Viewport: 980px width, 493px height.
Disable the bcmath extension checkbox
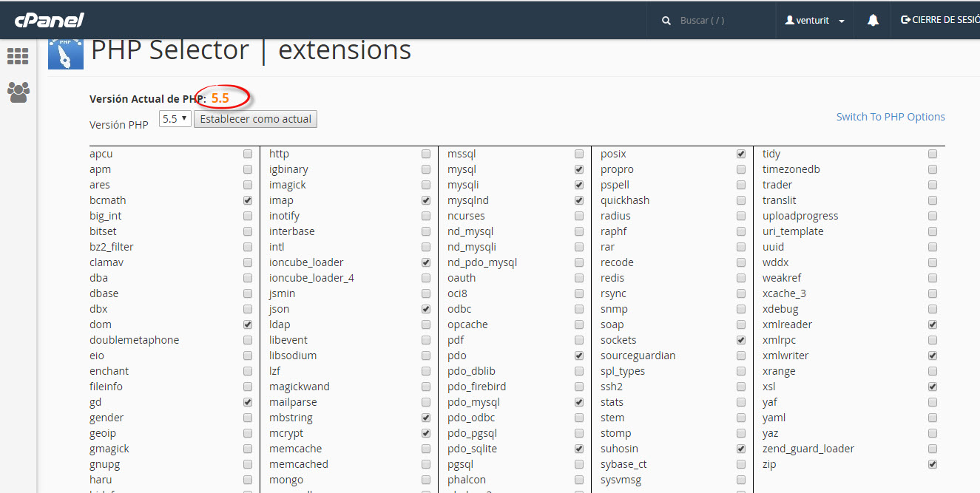(248, 201)
